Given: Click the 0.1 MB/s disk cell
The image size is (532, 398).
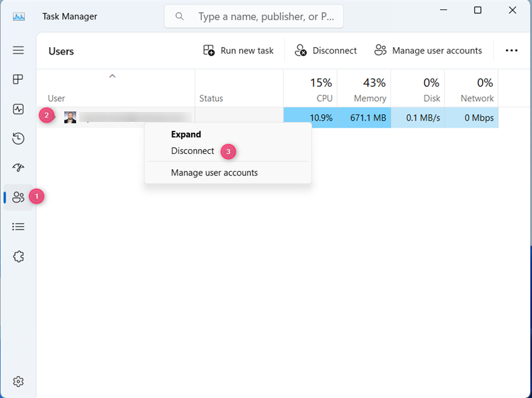Looking at the screenshot, I should (418, 118).
